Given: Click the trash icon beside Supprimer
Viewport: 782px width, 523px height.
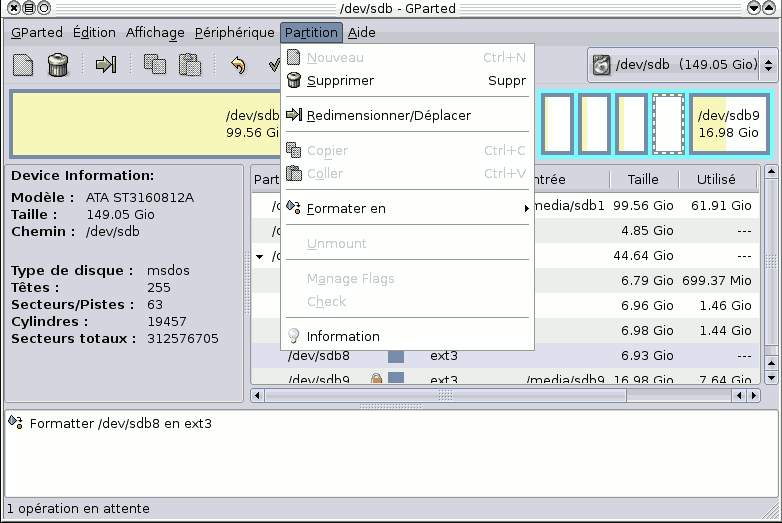Looking at the screenshot, I should click(x=294, y=80).
